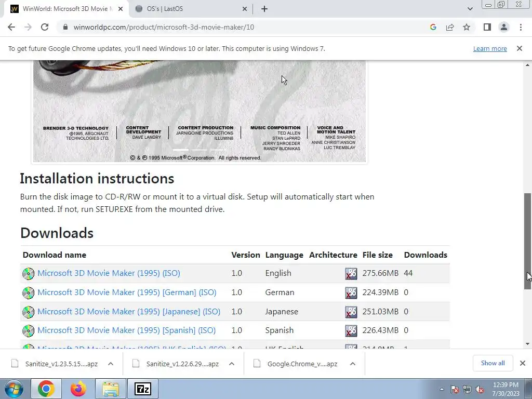Viewport: 532px width, 399px height.
Task: Dismiss the Chrome update notification bar
Action: point(519,48)
